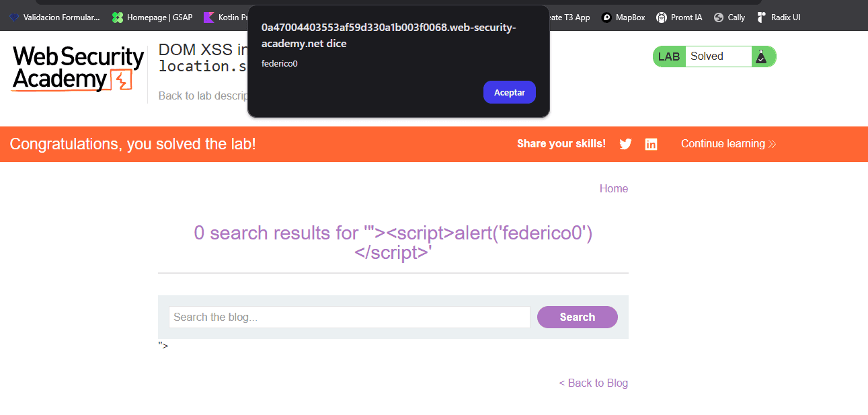Click the Search the blog input field
The image size is (868, 415).
[349, 317]
